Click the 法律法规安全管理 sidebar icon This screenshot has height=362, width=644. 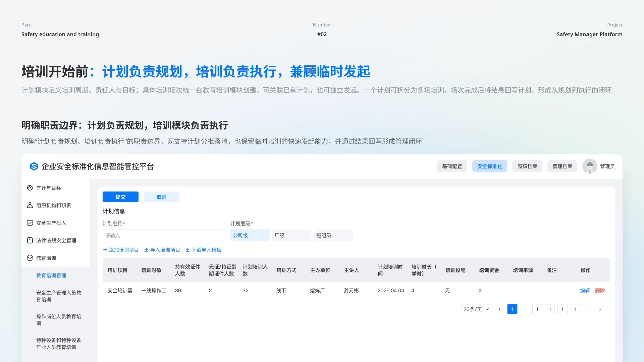[x=30, y=240]
